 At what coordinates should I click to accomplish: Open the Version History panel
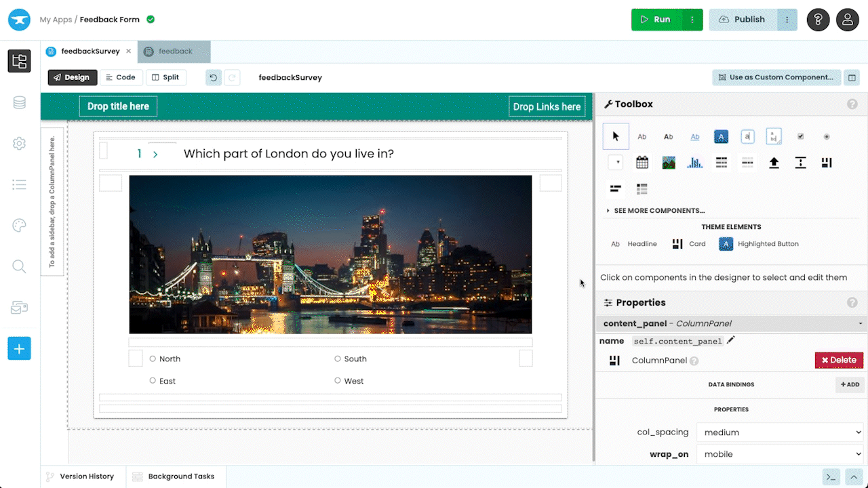[x=80, y=476]
